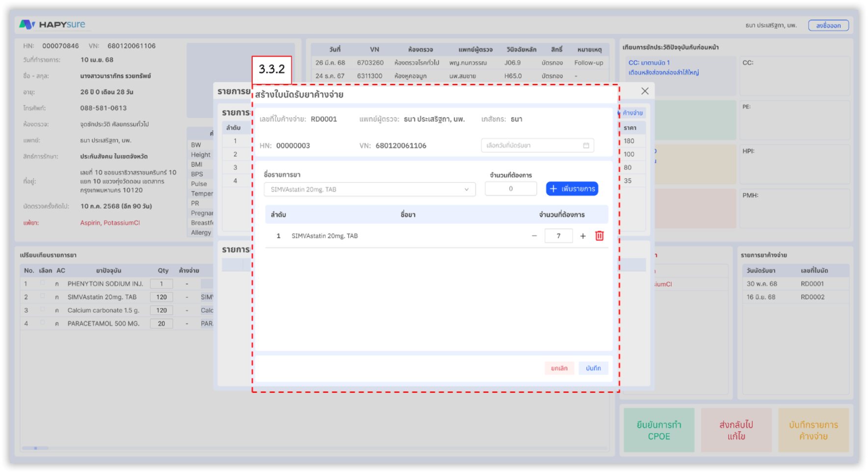Image resolution: width=868 pixels, height=473 pixels.
Task: Click the HAPYsure logo
Action: tap(52, 25)
